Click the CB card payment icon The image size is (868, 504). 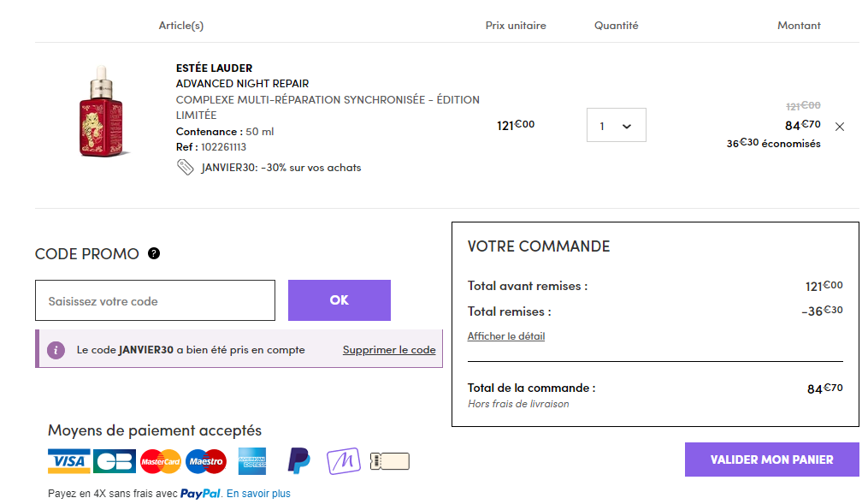(115, 461)
